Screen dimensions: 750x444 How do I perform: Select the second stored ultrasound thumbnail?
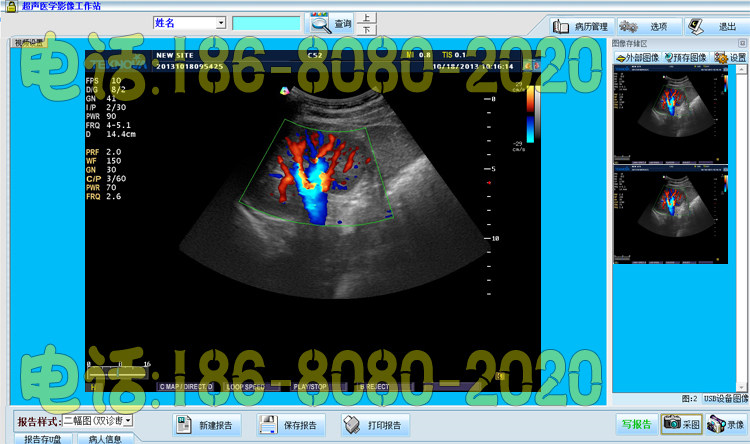(x=671, y=215)
